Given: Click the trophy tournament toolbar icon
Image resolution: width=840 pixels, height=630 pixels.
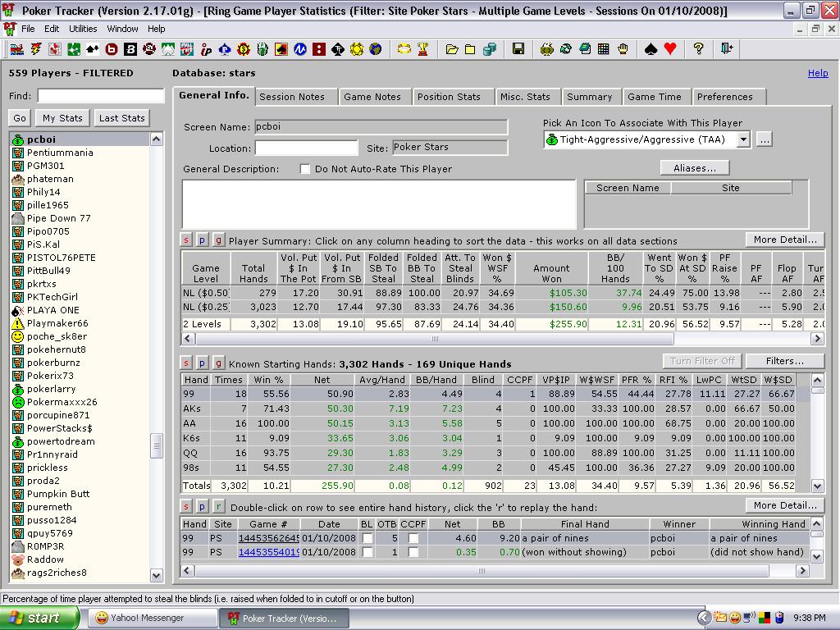Looking at the screenshot, I should coord(422,49).
